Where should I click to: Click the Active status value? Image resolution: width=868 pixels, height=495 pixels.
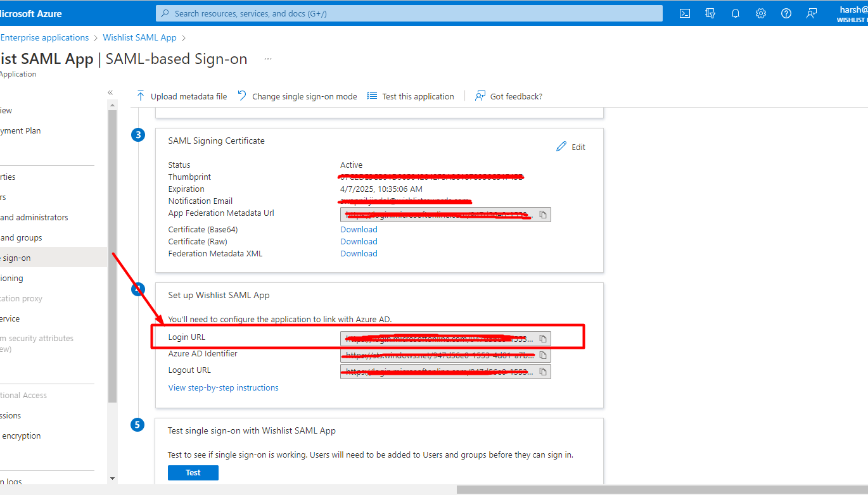[x=351, y=165]
